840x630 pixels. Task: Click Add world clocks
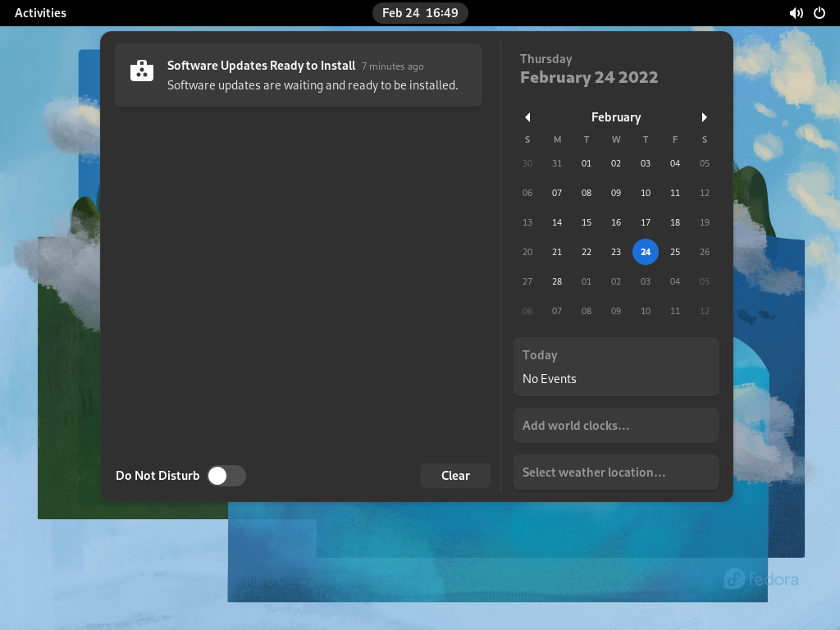[x=616, y=426]
